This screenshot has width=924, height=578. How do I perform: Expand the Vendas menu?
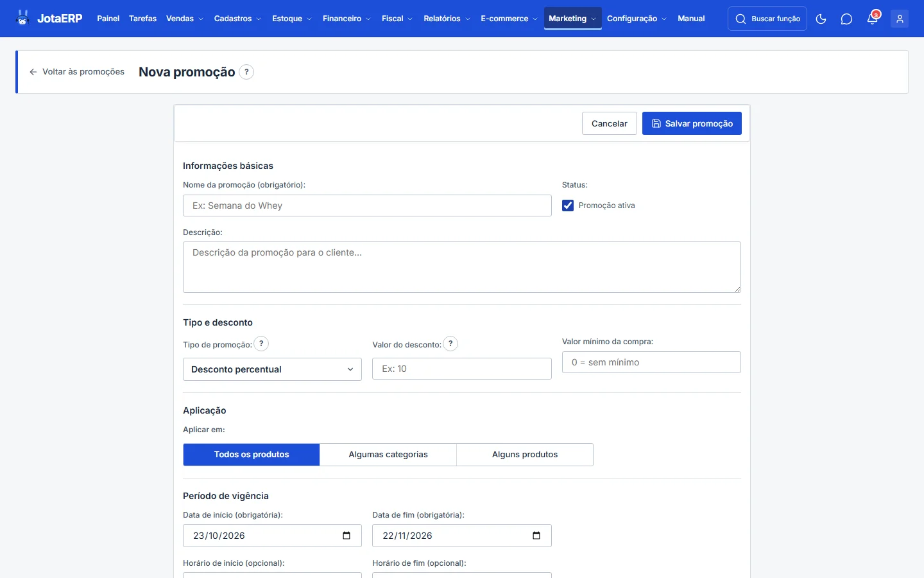point(184,19)
